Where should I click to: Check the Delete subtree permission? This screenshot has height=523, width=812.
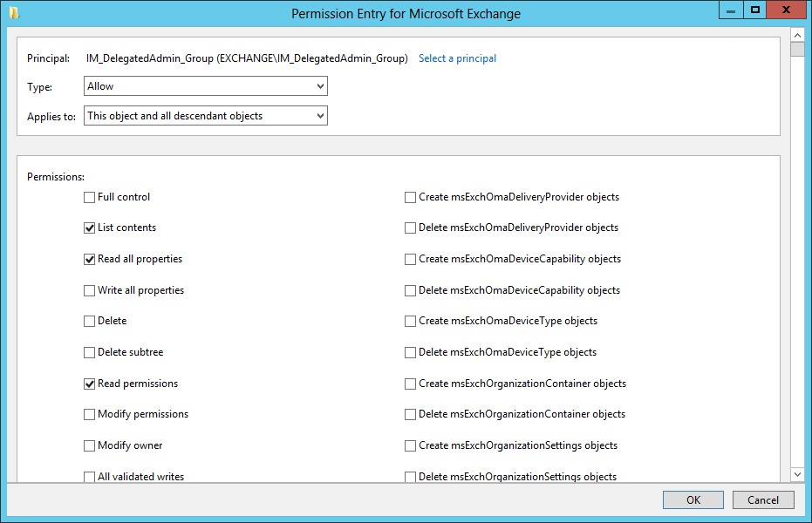click(x=89, y=352)
